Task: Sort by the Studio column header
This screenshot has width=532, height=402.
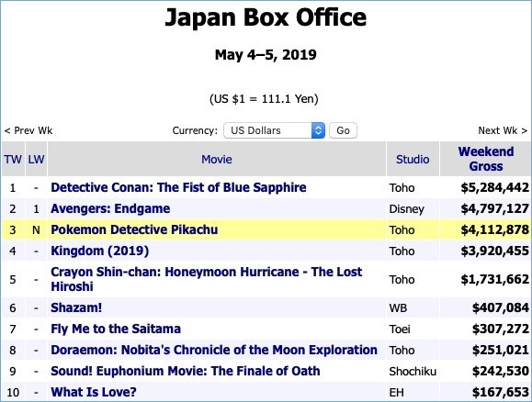Action: tap(413, 159)
